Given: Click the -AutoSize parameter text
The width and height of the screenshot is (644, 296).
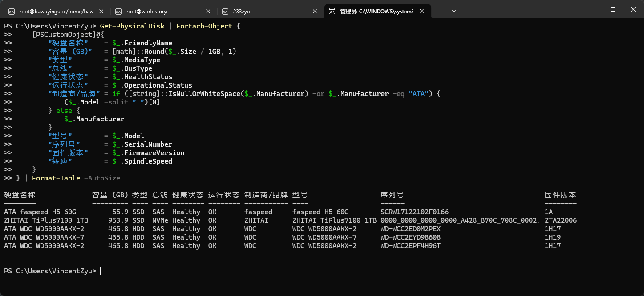Looking at the screenshot, I should (102, 178).
